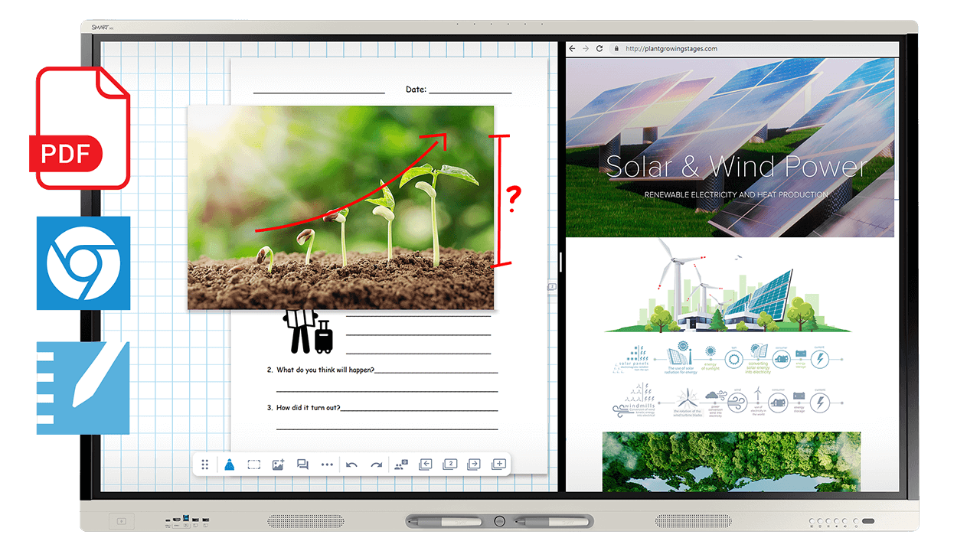Image resolution: width=980 pixels, height=551 pixels.
Task: Open the annotation chat tool
Action: [302, 464]
